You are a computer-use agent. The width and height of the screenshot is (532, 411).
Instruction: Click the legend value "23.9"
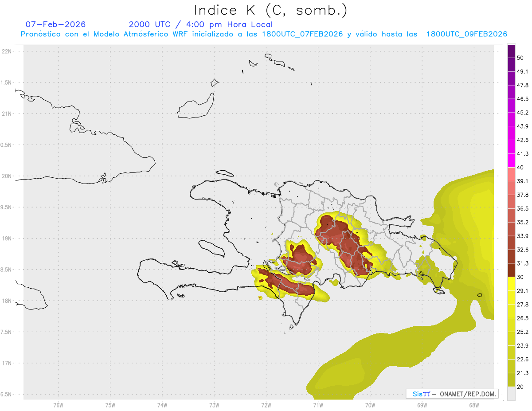(x=523, y=346)
